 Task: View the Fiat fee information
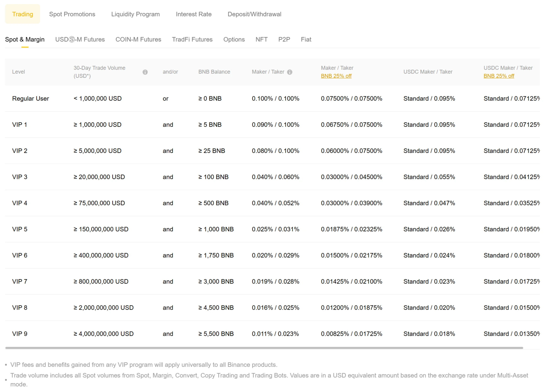pyautogui.click(x=306, y=39)
